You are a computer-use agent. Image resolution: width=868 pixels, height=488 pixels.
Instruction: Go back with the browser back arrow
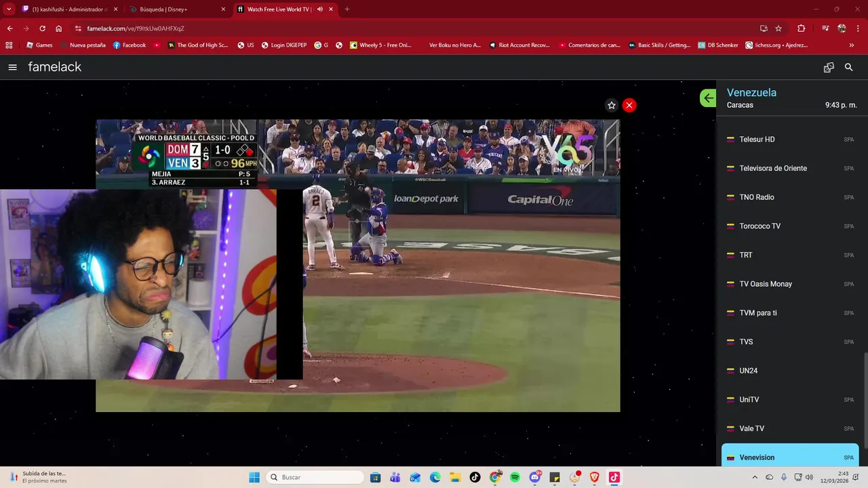(x=10, y=28)
